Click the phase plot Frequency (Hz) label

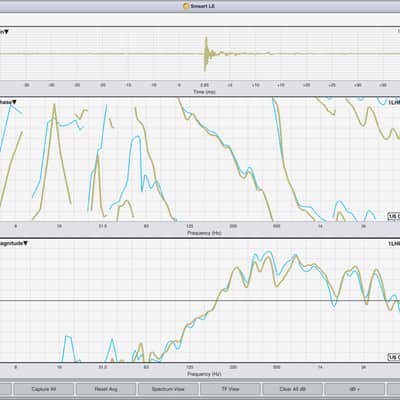[x=204, y=233]
